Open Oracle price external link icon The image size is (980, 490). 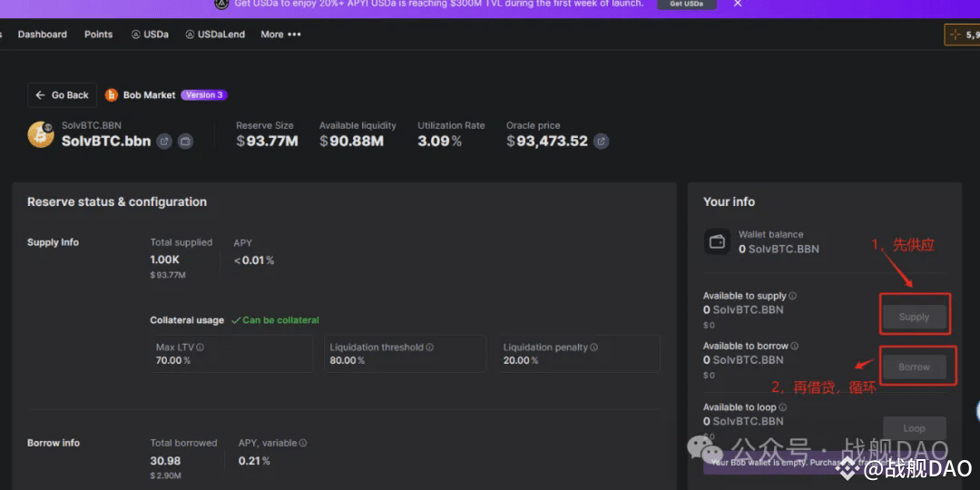tap(601, 142)
